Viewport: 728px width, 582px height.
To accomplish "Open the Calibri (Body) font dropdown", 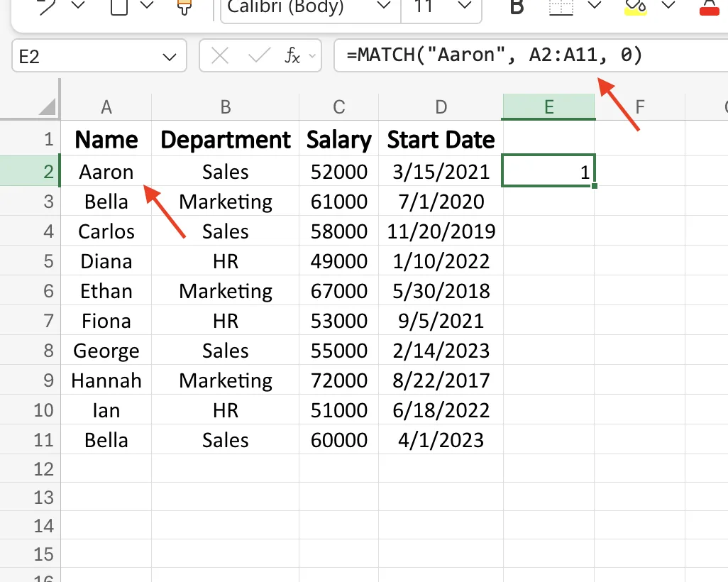I will tap(383, 6).
